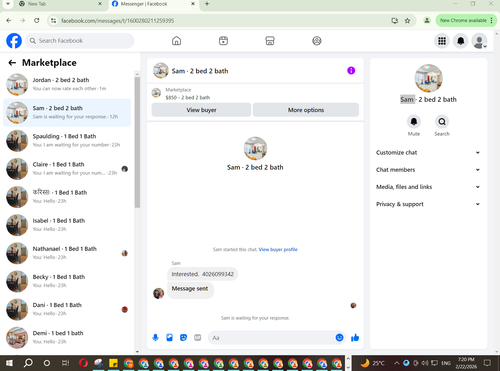Attach a photo file to message

[x=169, y=338]
